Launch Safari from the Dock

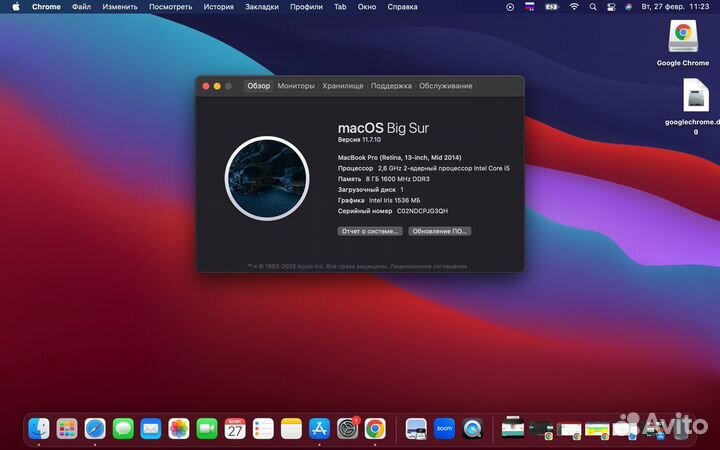tap(95, 429)
